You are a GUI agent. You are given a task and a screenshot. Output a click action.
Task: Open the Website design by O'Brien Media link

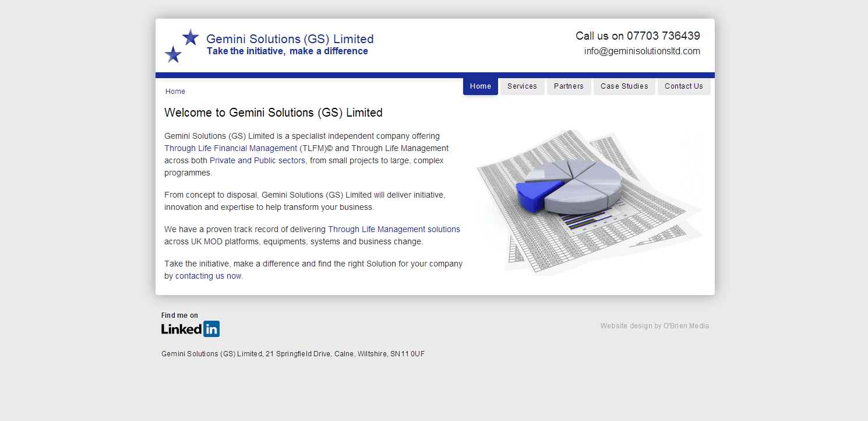(x=654, y=326)
